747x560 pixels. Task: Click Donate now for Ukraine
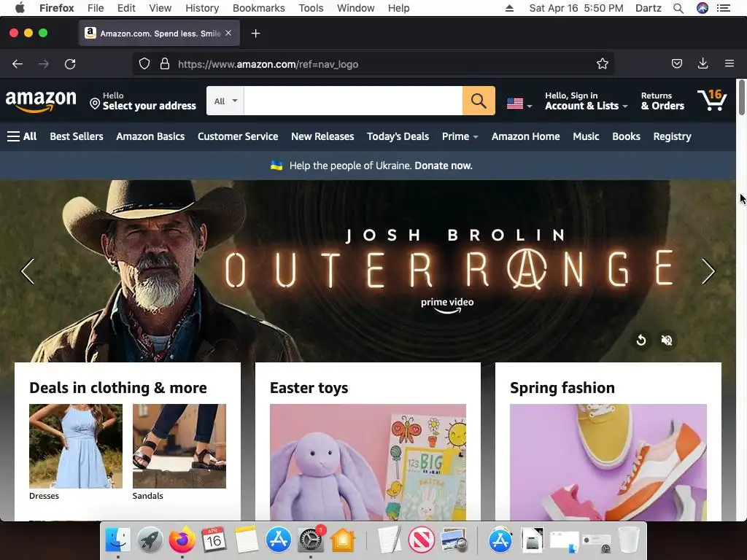point(444,166)
